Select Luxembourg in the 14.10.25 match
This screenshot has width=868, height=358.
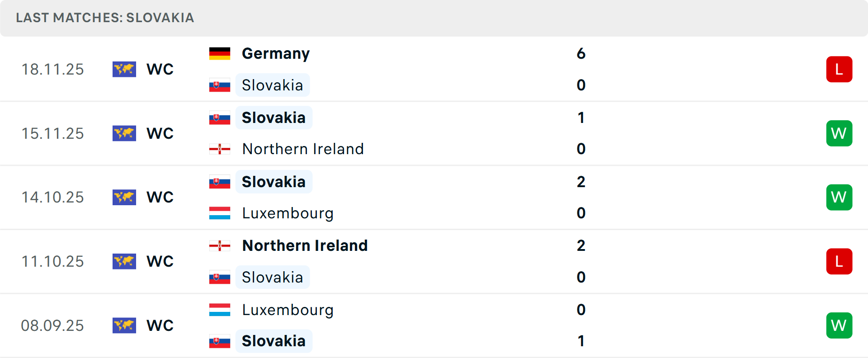[x=288, y=213]
